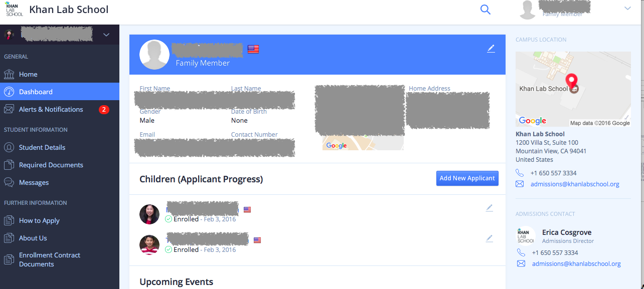Open the search magnifier icon
The image size is (644, 289).
485,10
